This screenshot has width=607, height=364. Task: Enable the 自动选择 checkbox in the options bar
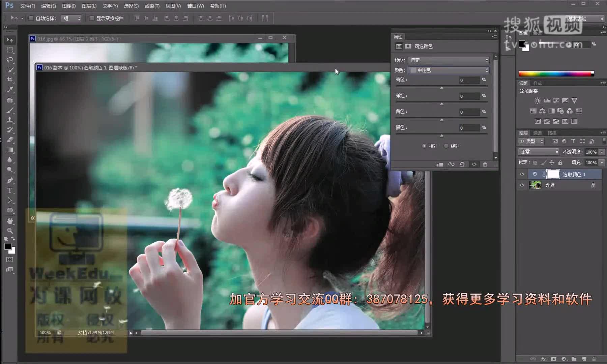point(31,18)
